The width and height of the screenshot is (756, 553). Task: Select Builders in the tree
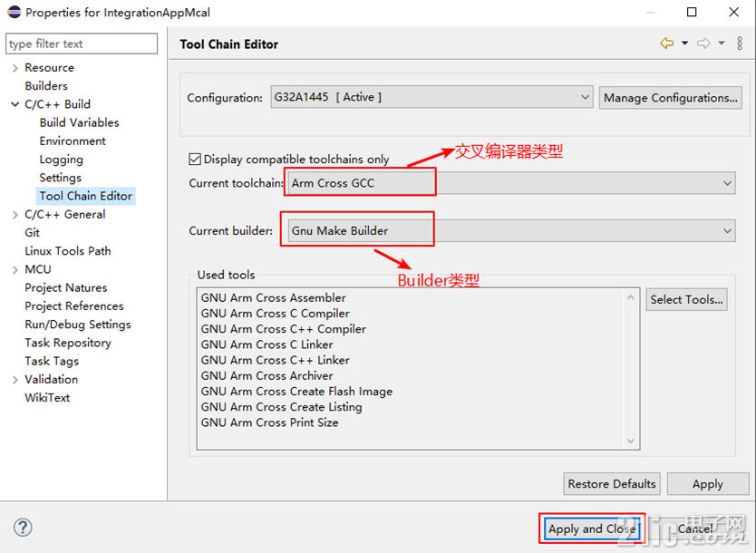coord(46,86)
